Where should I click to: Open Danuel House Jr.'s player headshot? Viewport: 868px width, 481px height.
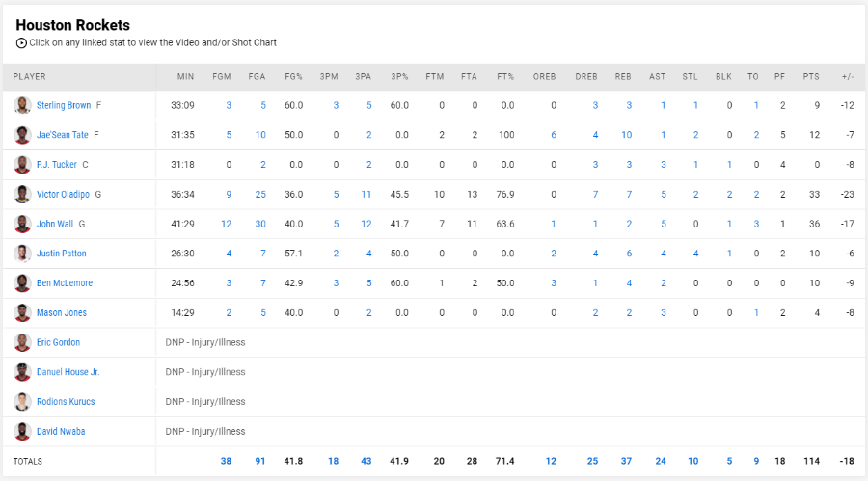pos(22,372)
